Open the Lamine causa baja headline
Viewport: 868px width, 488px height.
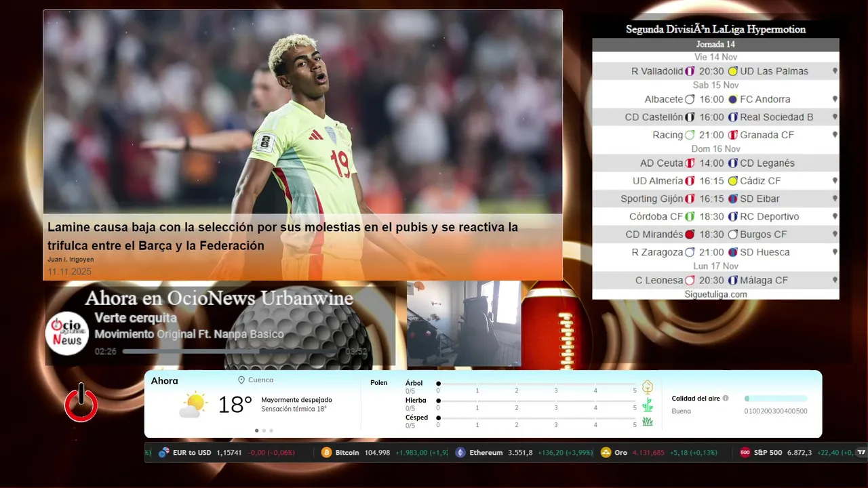click(x=283, y=236)
